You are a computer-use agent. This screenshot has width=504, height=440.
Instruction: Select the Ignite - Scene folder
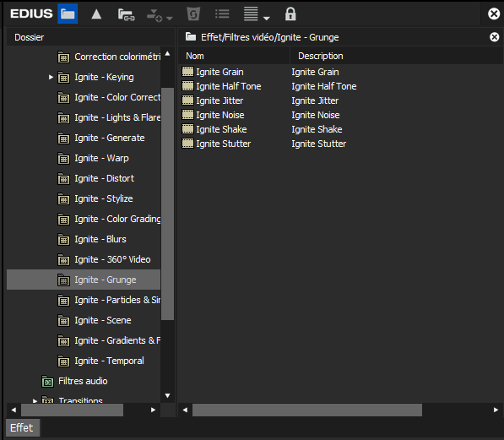(103, 320)
